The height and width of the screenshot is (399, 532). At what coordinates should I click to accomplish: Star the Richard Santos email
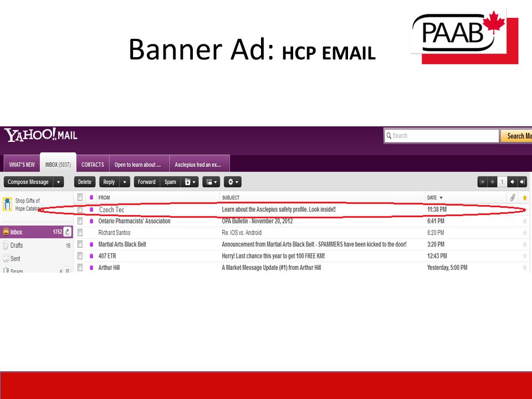525,233
